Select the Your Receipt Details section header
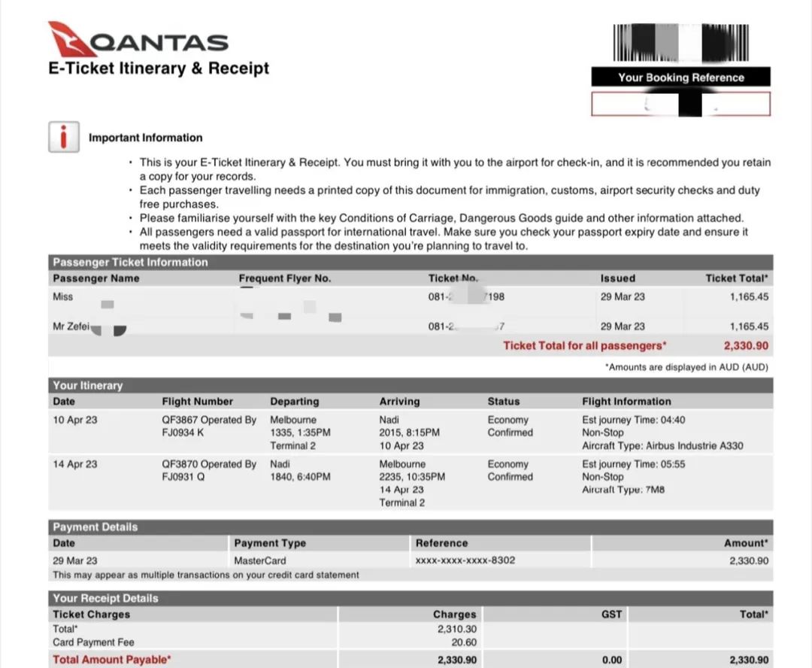Screen dimensions: 812x668 click(105, 599)
